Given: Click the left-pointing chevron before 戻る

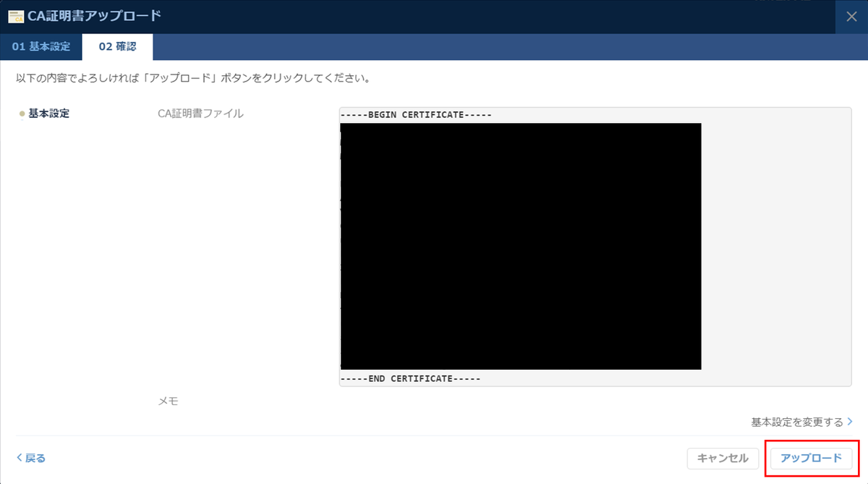Looking at the screenshot, I should pyautogui.click(x=20, y=457).
